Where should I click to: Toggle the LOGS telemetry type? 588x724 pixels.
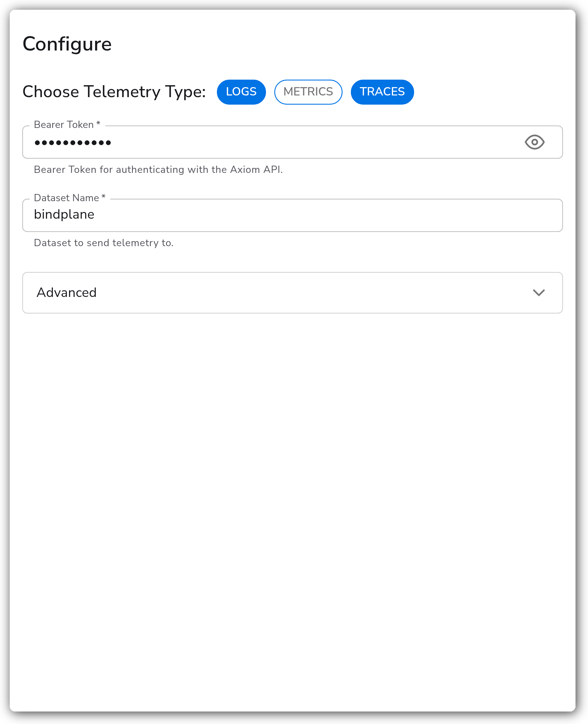click(241, 92)
